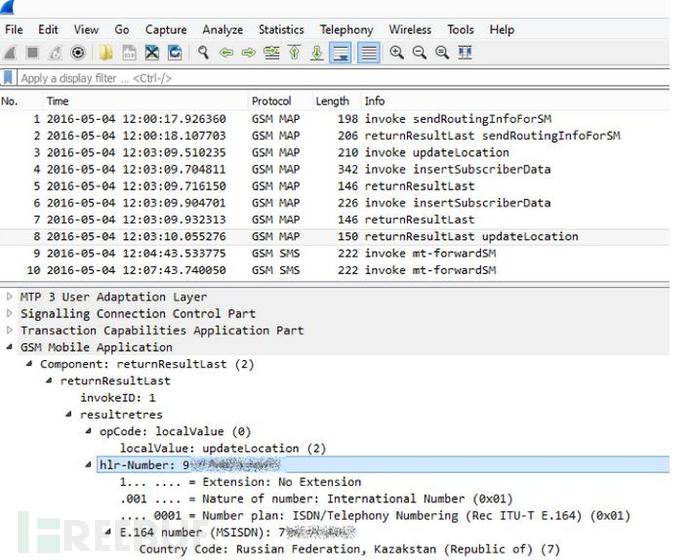Sort packets by the Protocol column header
The image size is (690, 560).
click(x=272, y=101)
